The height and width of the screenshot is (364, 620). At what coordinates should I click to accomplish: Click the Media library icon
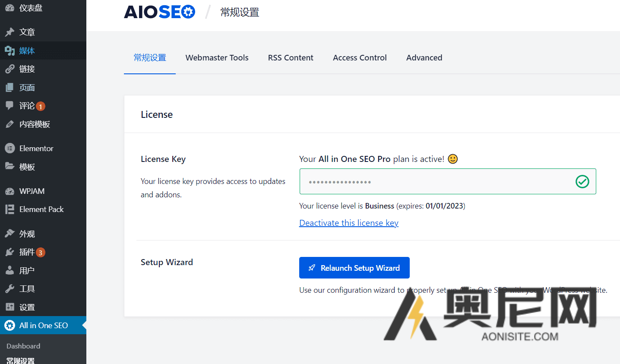click(x=9, y=51)
